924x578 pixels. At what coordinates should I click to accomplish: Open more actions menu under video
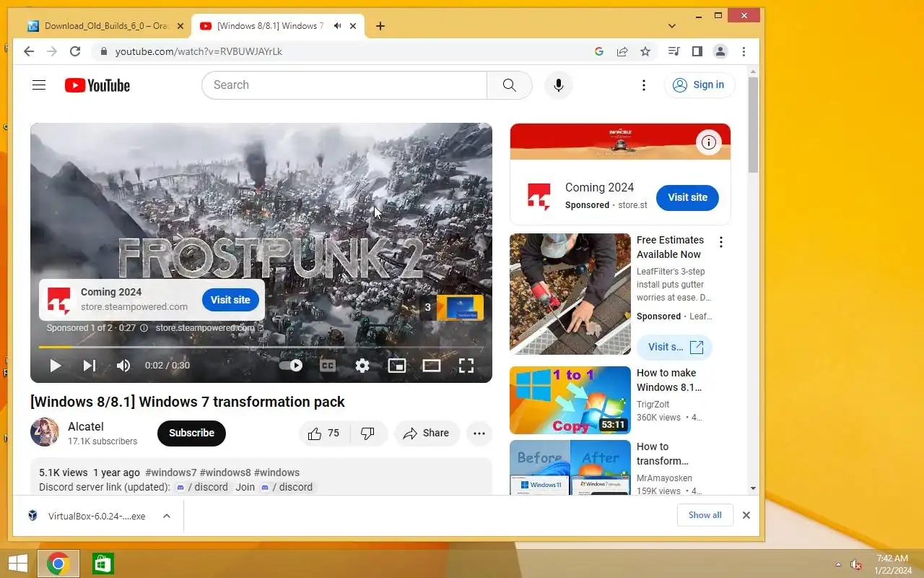[x=479, y=433]
